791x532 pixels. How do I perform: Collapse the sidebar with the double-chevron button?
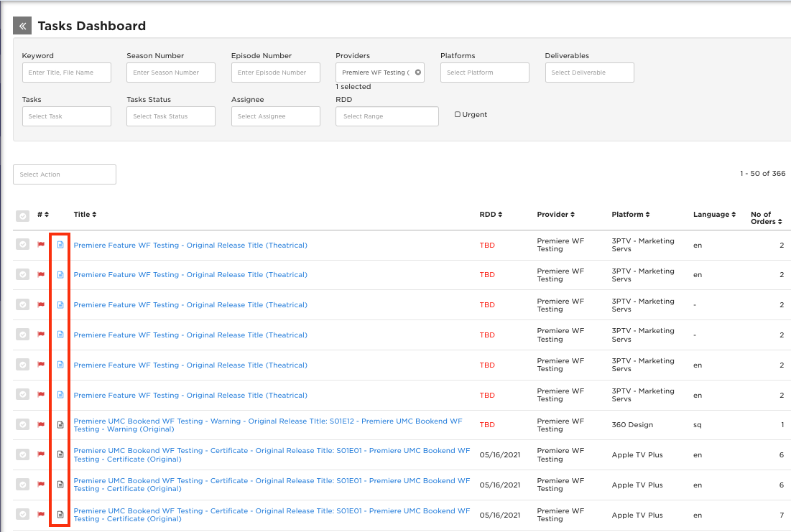22,26
